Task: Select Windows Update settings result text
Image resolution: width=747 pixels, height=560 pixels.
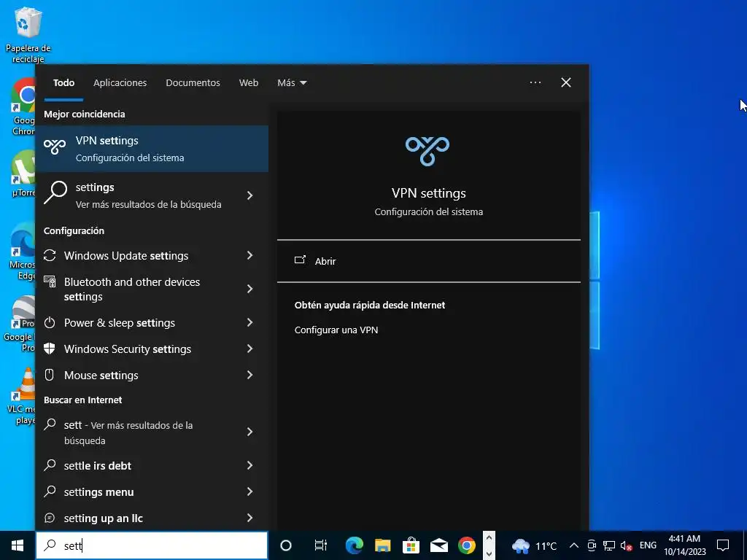Action: (126, 256)
